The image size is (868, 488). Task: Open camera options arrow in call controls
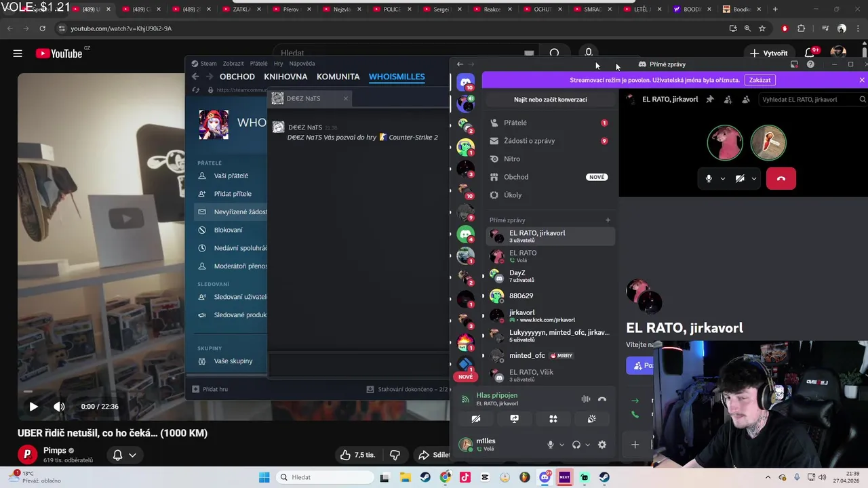[753, 179]
